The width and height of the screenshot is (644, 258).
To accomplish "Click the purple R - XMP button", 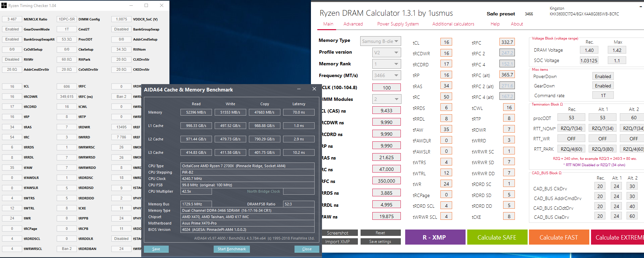I will point(435,237).
